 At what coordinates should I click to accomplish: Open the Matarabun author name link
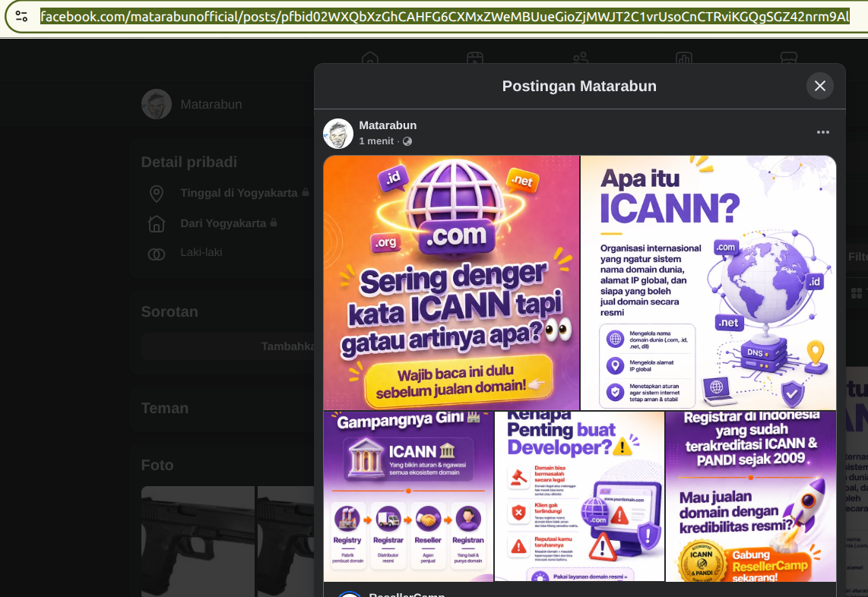tap(388, 125)
